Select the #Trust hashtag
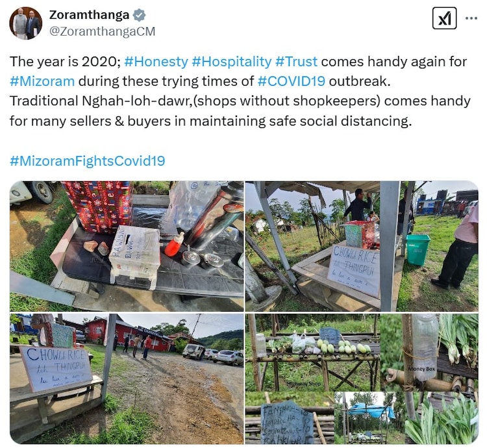 pos(296,62)
